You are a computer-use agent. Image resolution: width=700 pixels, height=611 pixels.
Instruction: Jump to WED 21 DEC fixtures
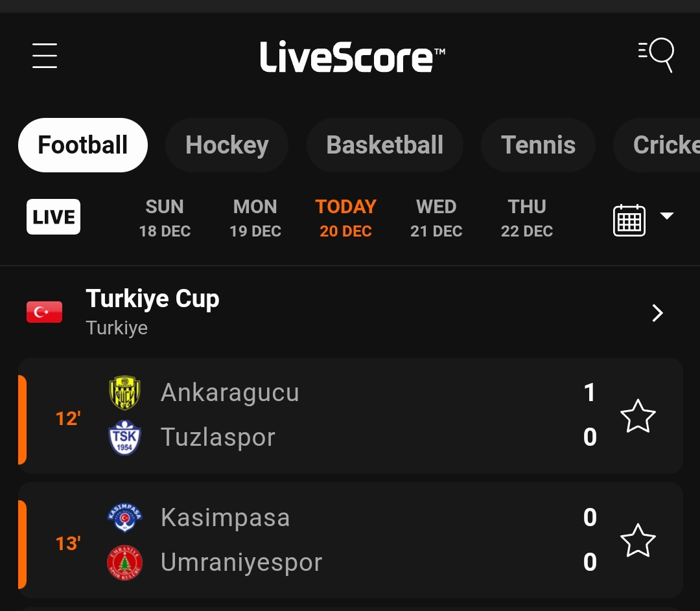click(436, 218)
